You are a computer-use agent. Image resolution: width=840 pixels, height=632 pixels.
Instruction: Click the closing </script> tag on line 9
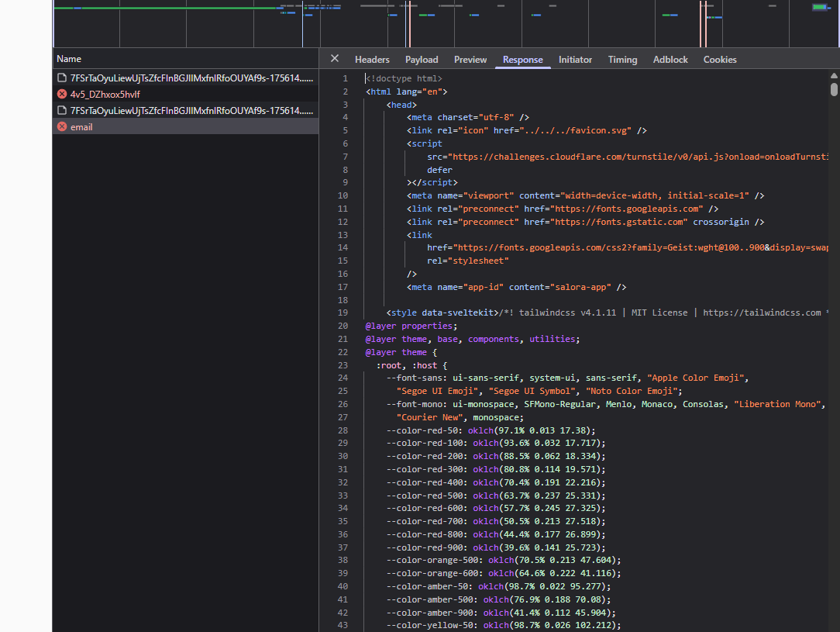pyautogui.click(x=432, y=182)
